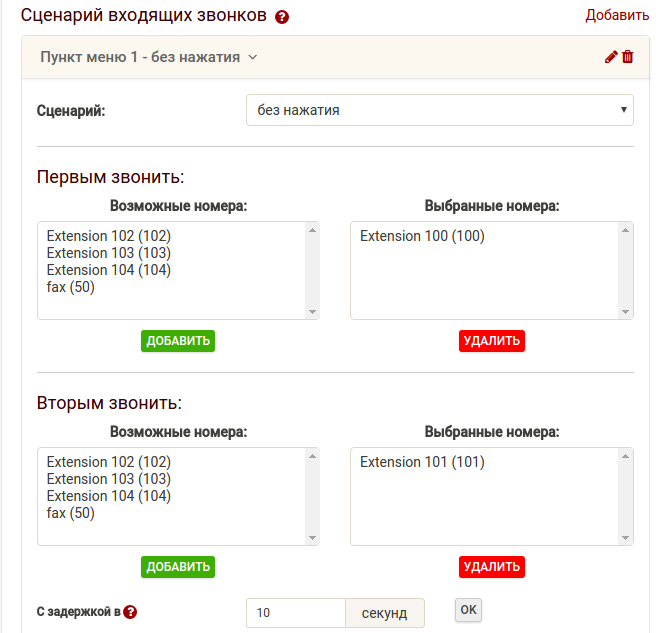Select Extension 100 in first-call selected list

tap(422, 236)
